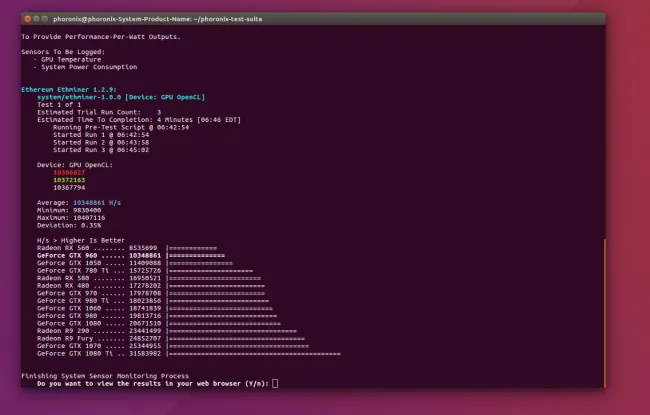Screen dimensions: 650x415
Task: Click the terminal title bar text
Action: [158, 19]
